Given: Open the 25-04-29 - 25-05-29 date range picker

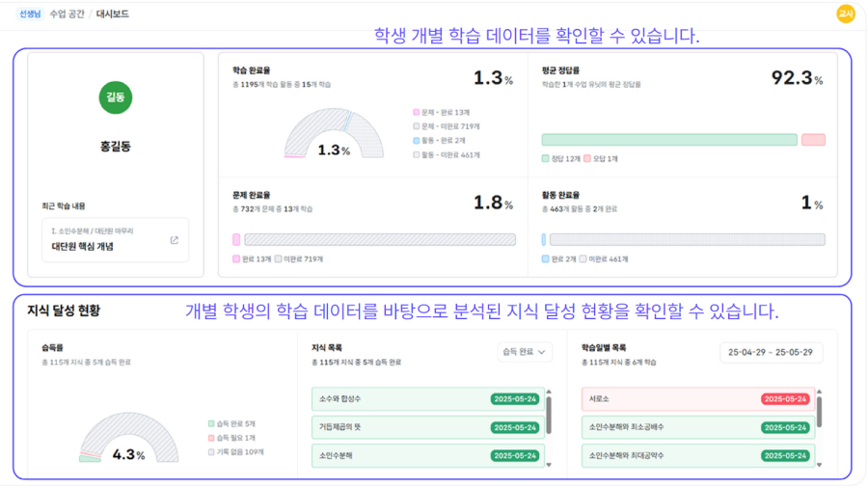Looking at the screenshot, I should 771,352.
